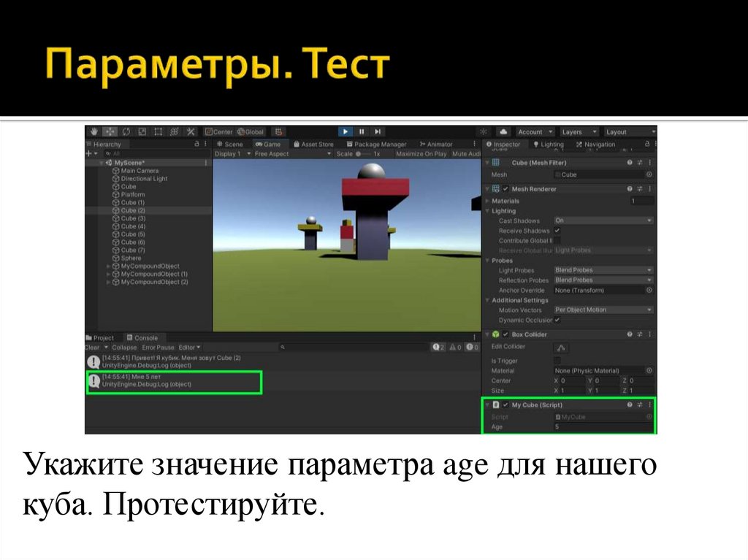Select the combined Transform tool
This screenshot has height=560, width=748.
pos(175,131)
